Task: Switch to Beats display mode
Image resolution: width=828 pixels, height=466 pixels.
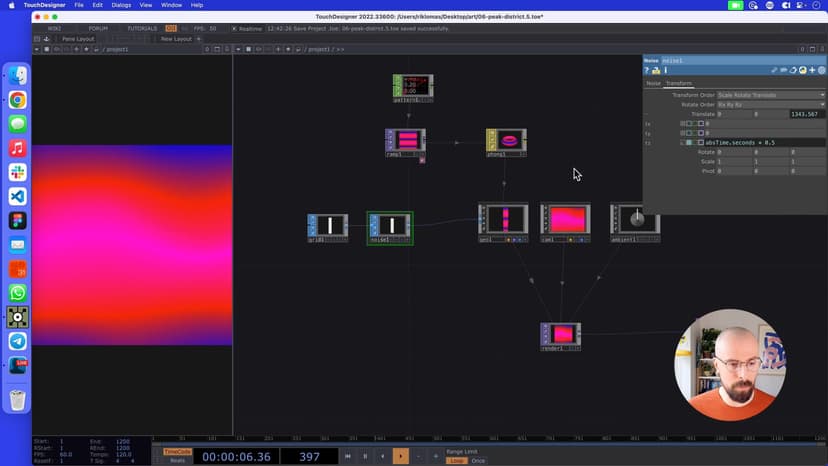Action: (x=175, y=460)
